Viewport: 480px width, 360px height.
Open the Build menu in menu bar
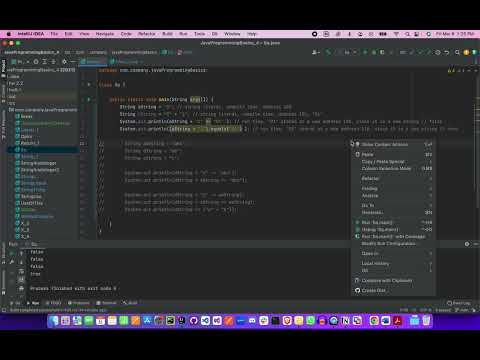pos(167,34)
